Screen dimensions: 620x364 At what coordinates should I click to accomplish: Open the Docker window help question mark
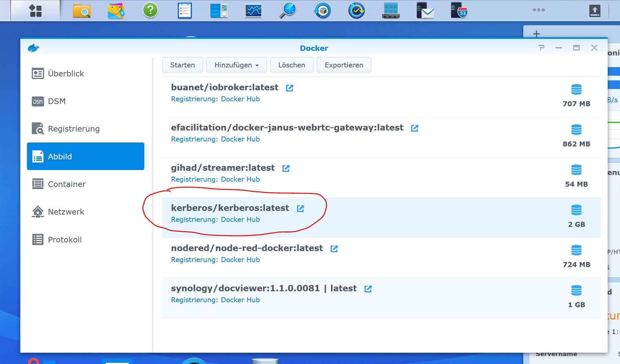(542, 48)
